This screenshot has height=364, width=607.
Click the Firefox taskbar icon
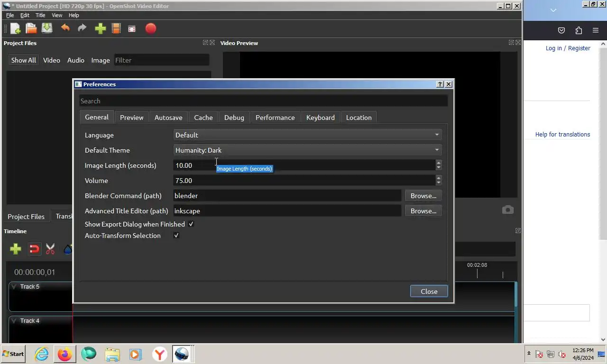coord(65,354)
